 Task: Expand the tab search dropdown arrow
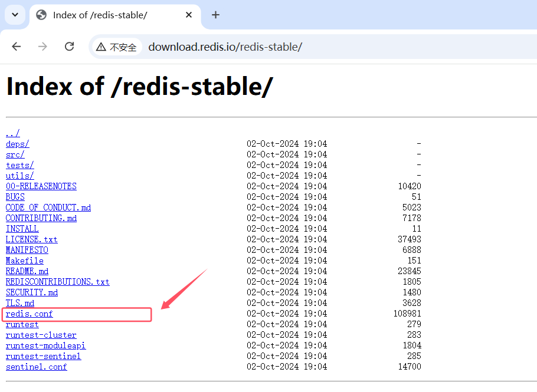click(x=14, y=15)
